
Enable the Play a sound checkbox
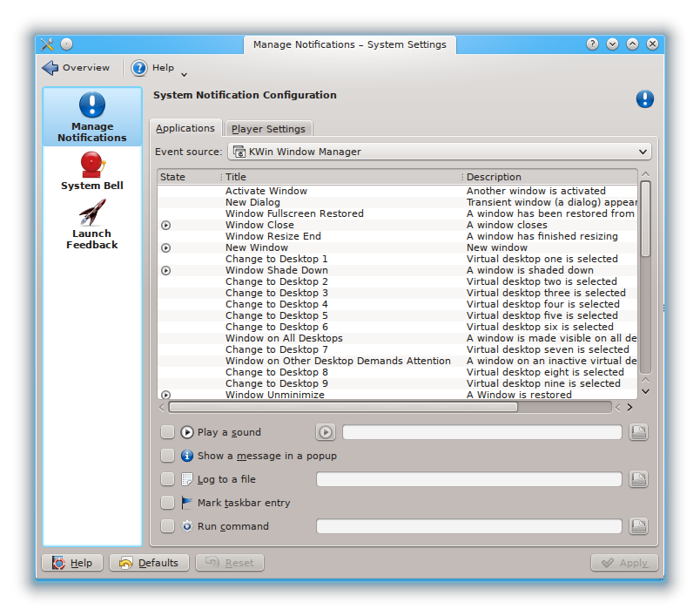[168, 432]
